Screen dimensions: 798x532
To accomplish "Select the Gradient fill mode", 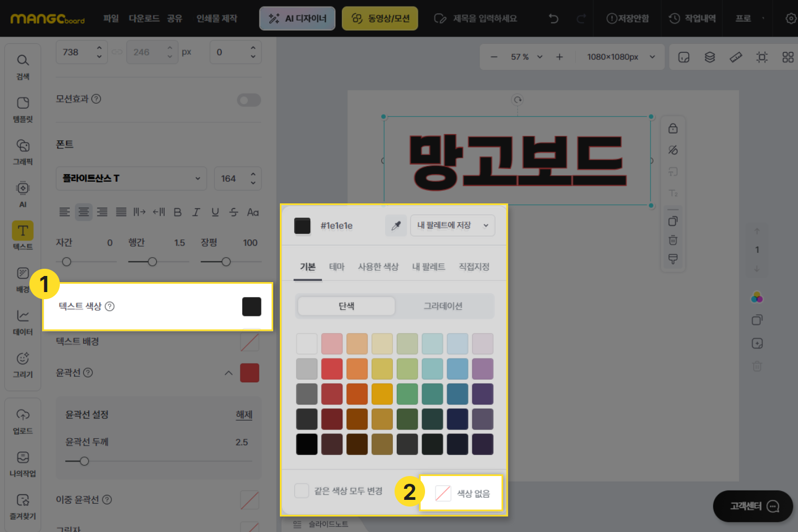I will [443, 306].
